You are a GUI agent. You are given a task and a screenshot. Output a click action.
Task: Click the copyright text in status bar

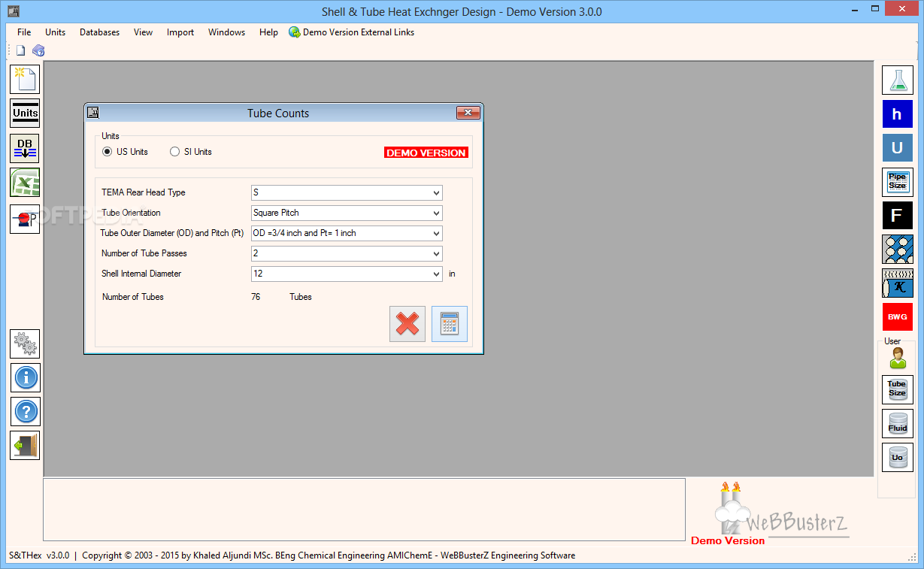[329, 555]
